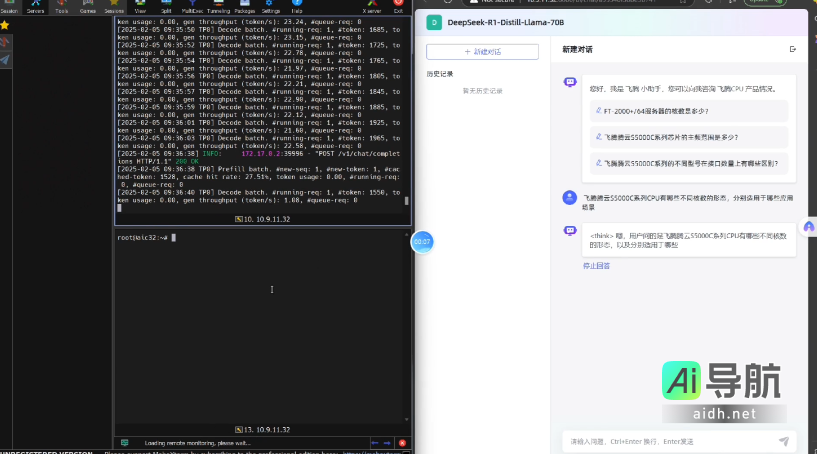Click the DeepSeek-R1-Distill-Llama-70B title

pyautogui.click(x=505, y=22)
